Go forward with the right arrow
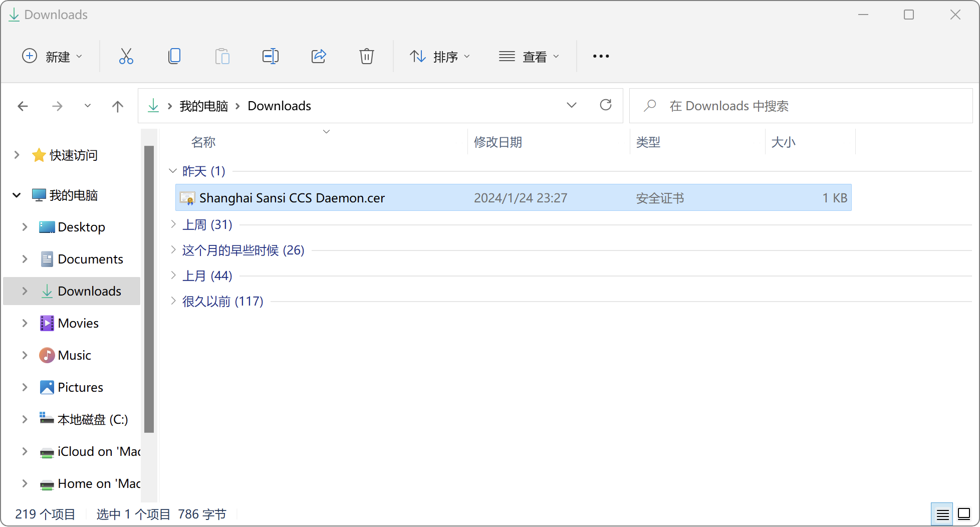The height and width of the screenshot is (527, 980). pos(58,106)
